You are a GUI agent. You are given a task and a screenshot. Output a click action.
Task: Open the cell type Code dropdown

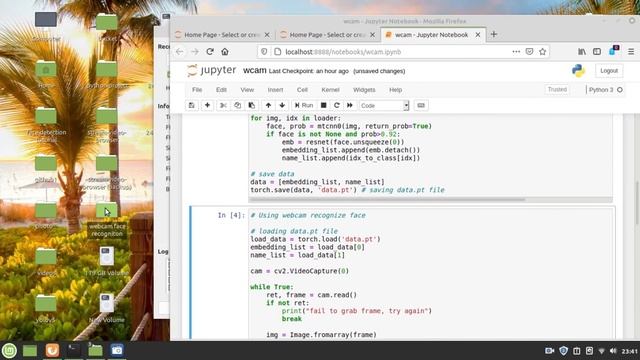[384, 105]
